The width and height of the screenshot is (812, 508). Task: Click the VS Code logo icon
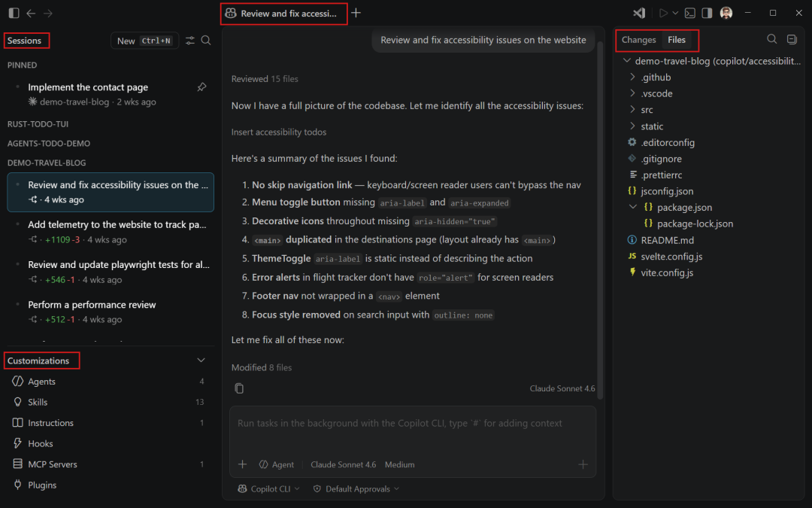(x=639, y=13)
